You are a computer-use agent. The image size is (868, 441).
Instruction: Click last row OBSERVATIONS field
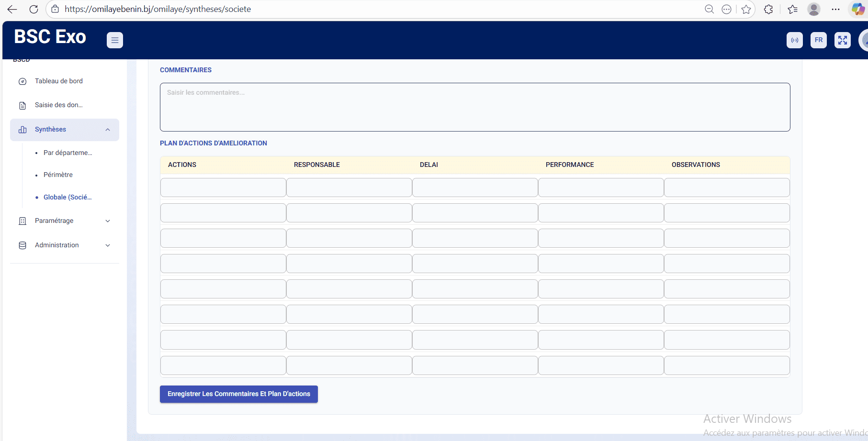pyautogui.click(x=727, y=365)
